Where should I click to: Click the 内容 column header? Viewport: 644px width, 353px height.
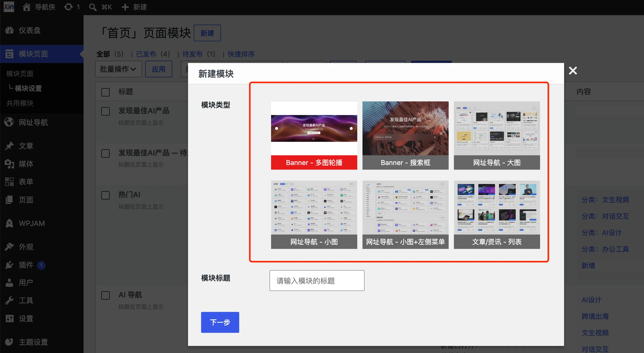point(584,92)
